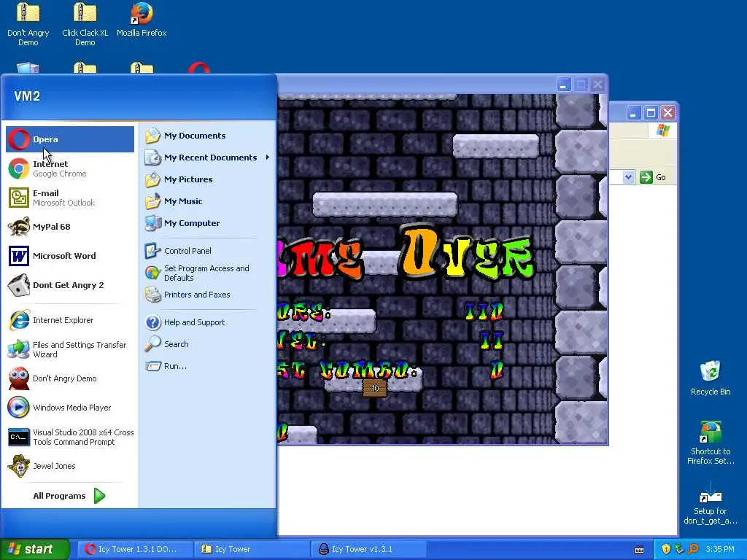Launch MyPal 68 browser
Image resolution: width=747 pixels, height=560 pixels.
tap(70, 227)
